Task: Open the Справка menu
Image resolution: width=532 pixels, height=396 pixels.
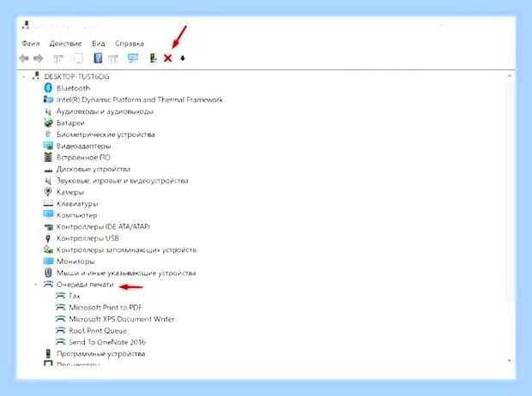Action: [130, 44]
